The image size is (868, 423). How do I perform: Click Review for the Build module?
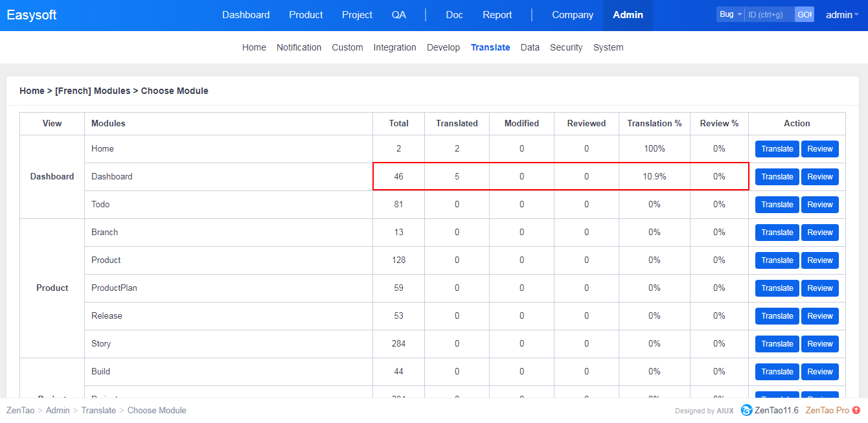coord(819,372)
